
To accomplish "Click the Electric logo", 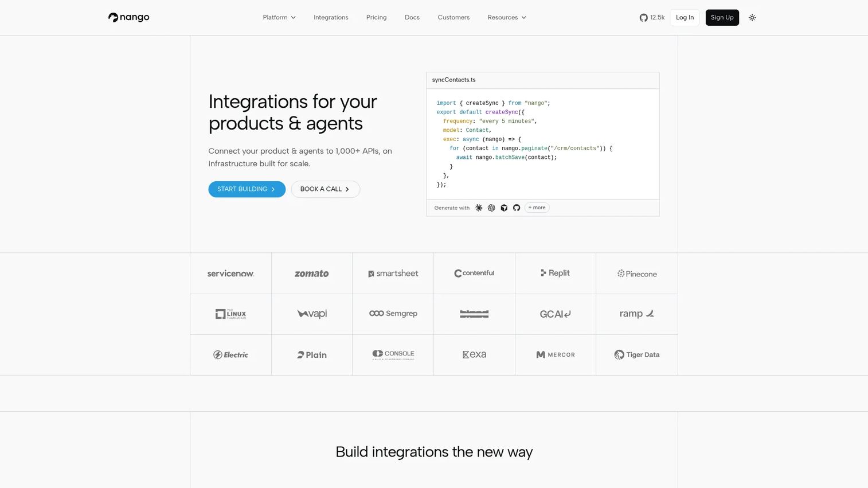I will point(230,355).
